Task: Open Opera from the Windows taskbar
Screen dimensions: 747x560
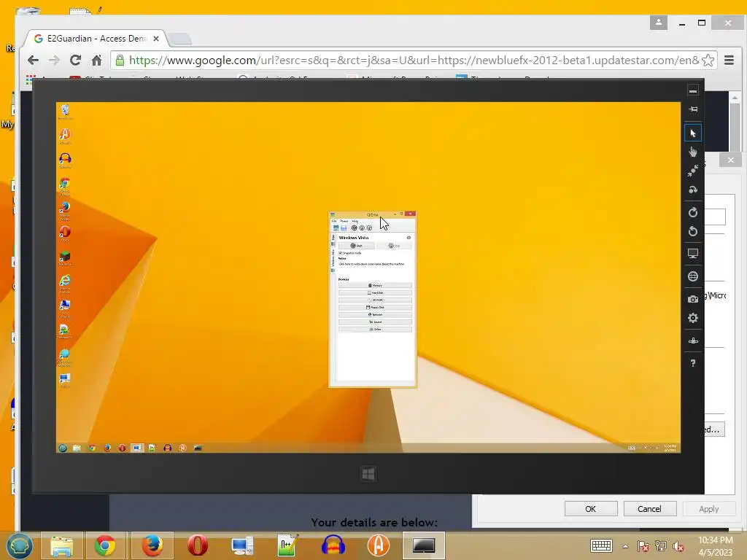Action: tap(197, 545)
